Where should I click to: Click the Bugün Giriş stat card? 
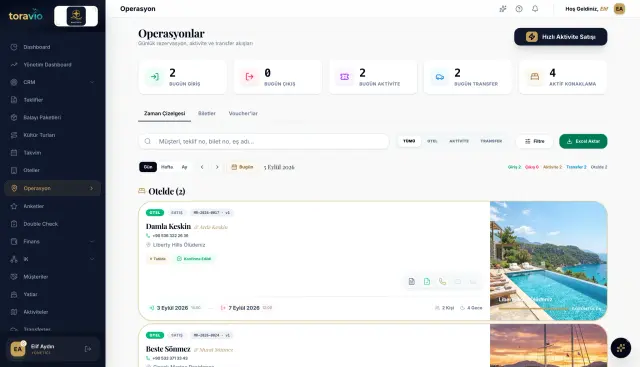coord(182,77)
